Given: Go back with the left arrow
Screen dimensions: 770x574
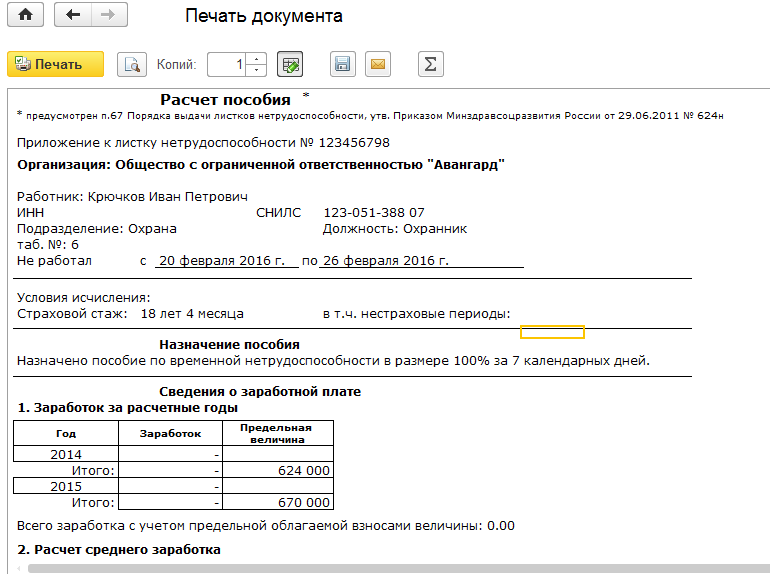Looking at the screenshot, I should tap(72, 15).
